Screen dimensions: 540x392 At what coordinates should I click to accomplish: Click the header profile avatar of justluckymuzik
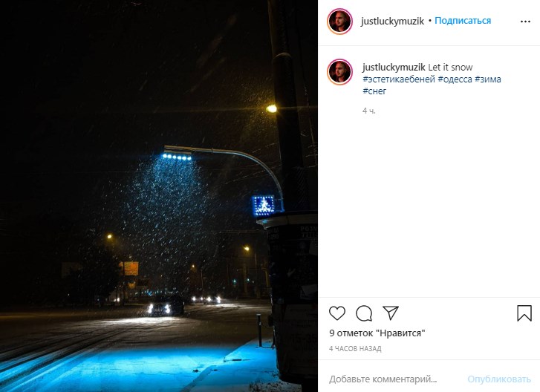tap(340, 22)
